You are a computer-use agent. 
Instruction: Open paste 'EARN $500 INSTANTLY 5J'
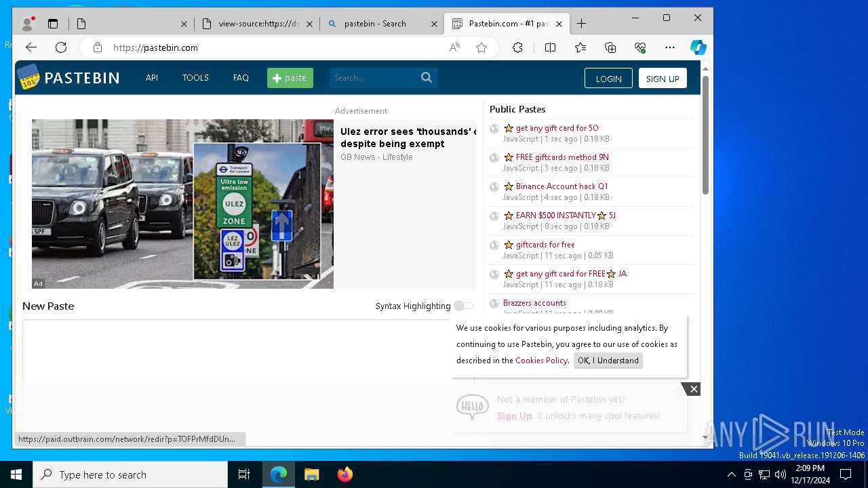point(566,215)
